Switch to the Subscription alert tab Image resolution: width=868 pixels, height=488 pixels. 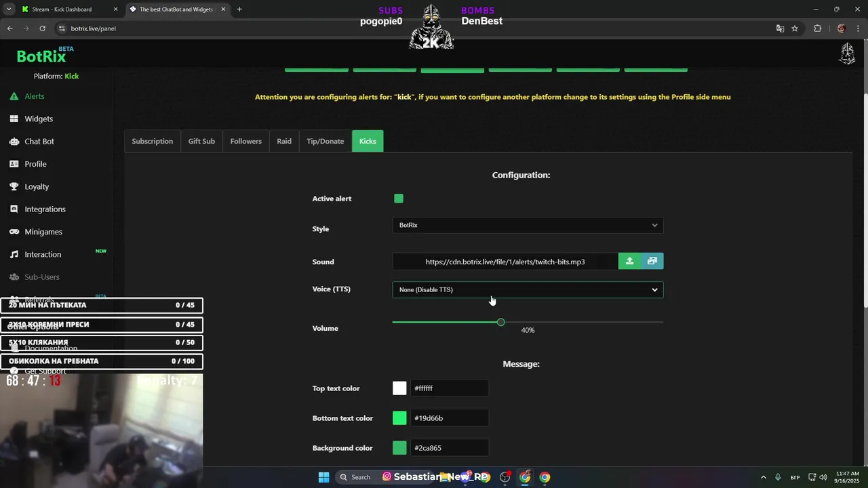coord(153,141)
